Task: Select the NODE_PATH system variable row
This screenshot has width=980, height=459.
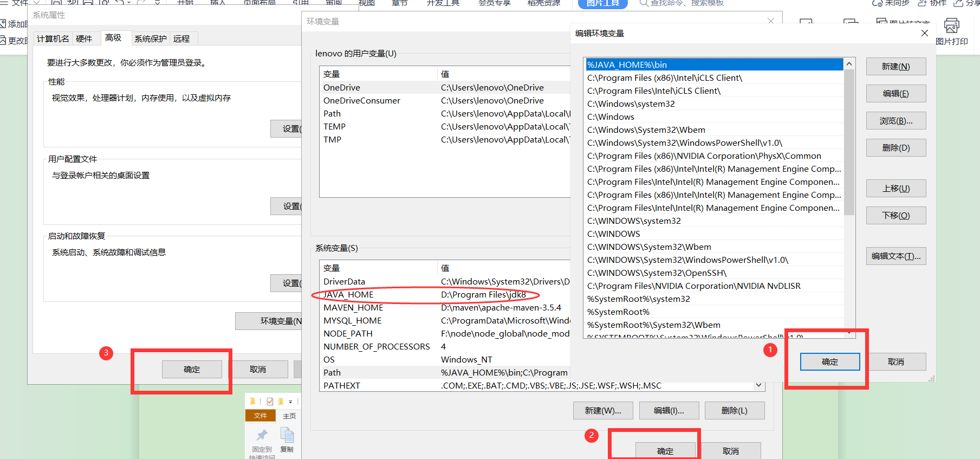Action: [x=445, y=333]
